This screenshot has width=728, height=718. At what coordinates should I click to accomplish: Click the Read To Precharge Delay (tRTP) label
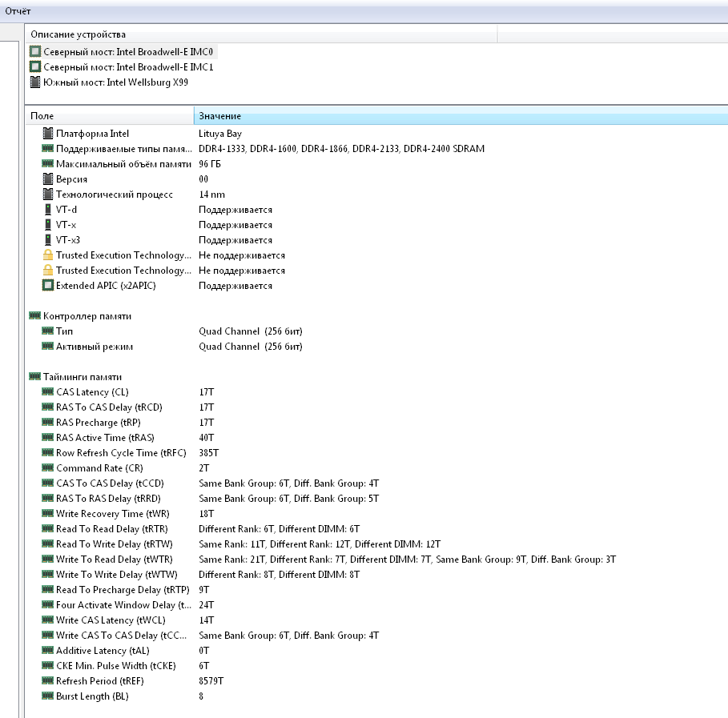click(x=123, y=590)
